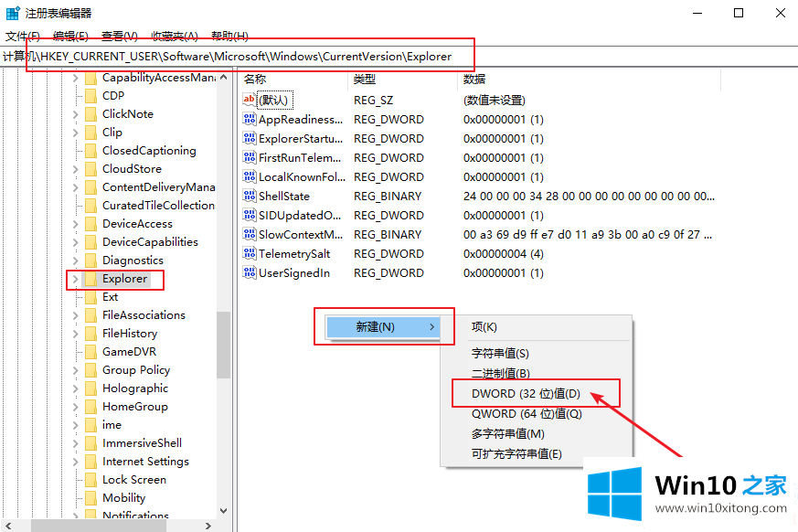Click the ExplorerStartu... value icon

(249, 138)
